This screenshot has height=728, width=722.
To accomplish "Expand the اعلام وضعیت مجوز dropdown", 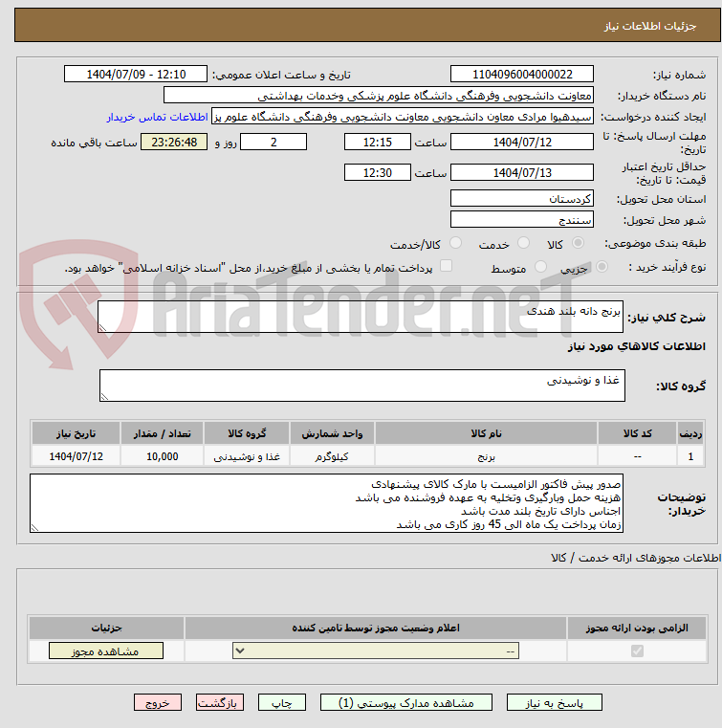I will click(x=376, y=651).
